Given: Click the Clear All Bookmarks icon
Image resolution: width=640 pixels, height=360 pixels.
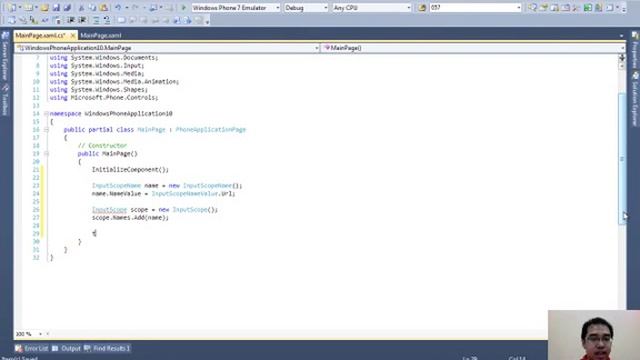Looking at the screenshot, I should [199, 20].
